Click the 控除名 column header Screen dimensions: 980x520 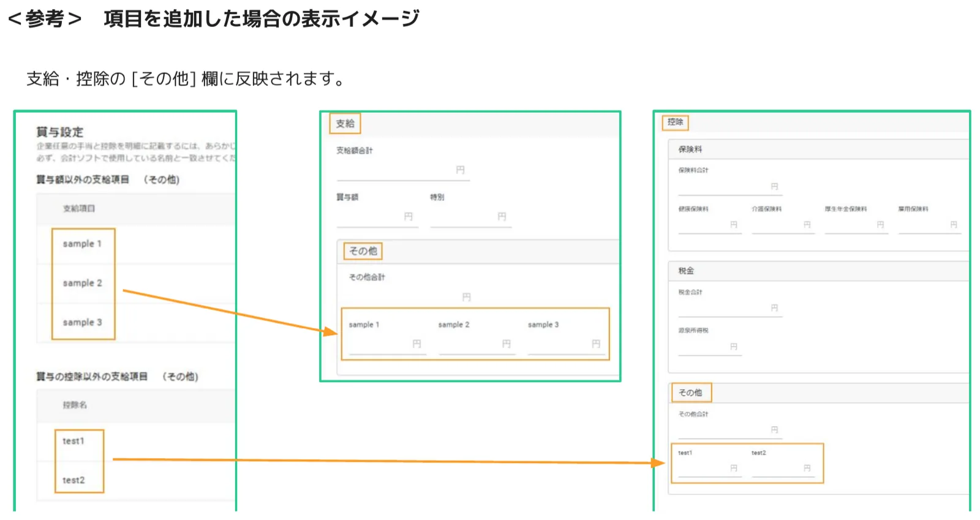point(75,405)
